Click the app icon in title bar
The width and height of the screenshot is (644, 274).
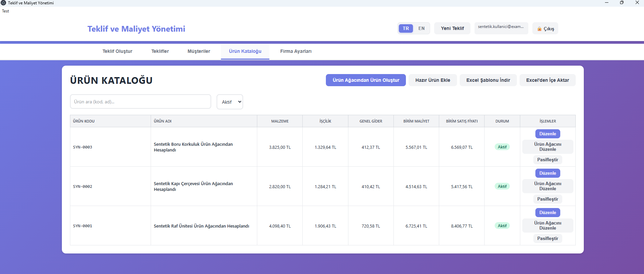click(3, 3)
